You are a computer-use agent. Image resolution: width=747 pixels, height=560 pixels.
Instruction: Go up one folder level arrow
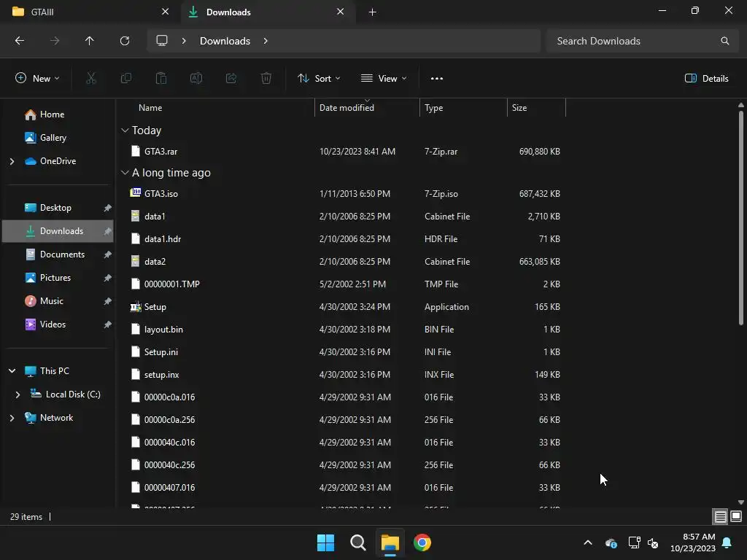coord(90,41)
